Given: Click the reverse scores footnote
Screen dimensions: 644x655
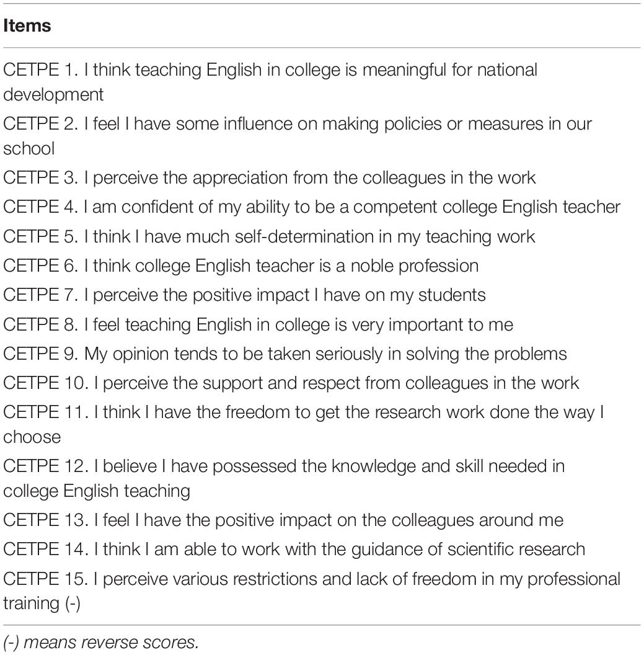Looking at the screenshot, I should pyautogui.click(x=100, y=643).
